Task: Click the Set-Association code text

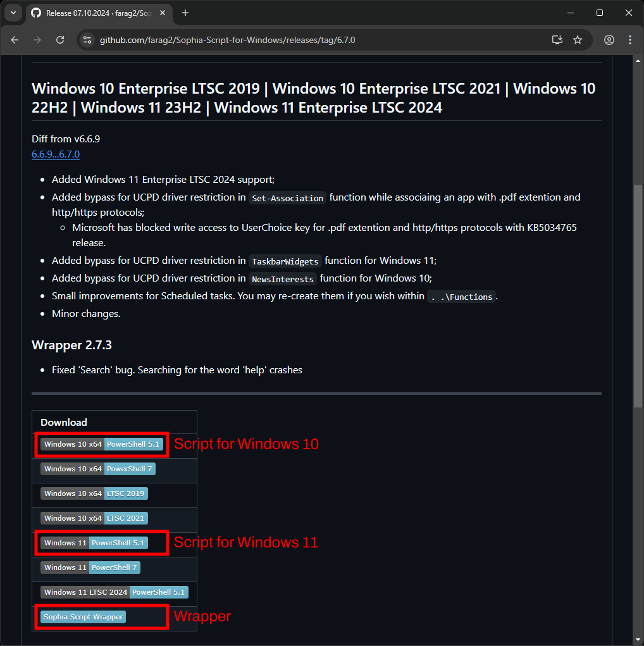Action: click(287, 198)
